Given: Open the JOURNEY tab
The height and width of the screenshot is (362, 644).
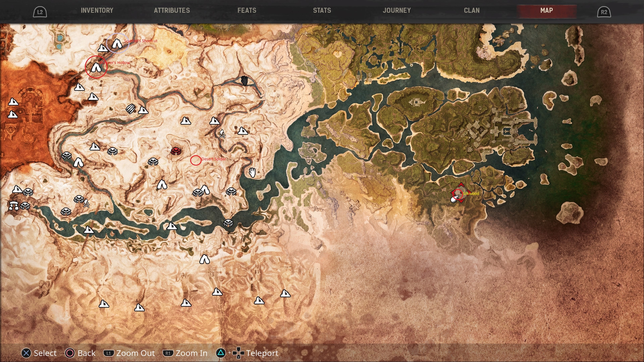Looking at the screenshot, I should pos(397,11).
